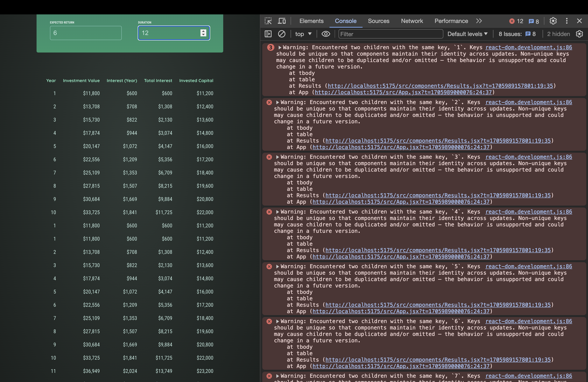Open the first react-dom.development.js:86 source link

pos(528,47)
